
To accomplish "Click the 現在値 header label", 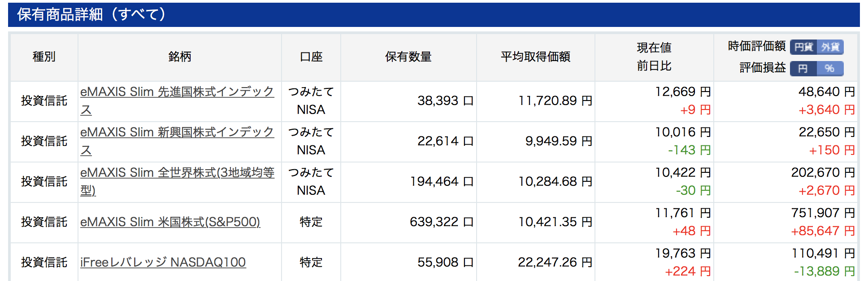I will tap(654, 48).
